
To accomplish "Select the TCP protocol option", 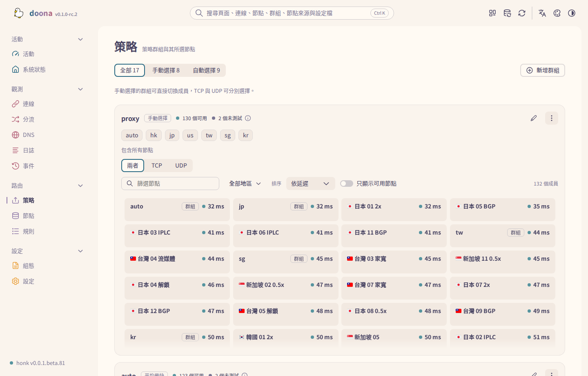I will point(157,166).
